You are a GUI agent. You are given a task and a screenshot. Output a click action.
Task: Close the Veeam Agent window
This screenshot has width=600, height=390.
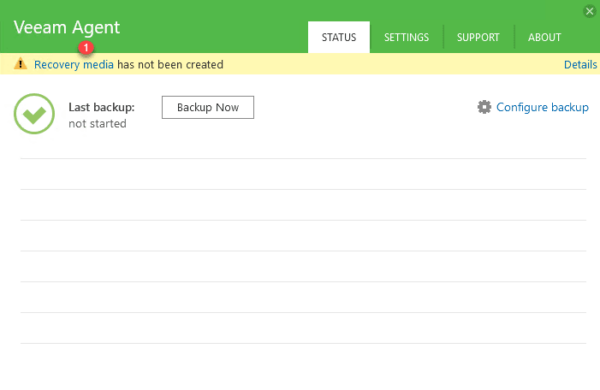click(589, 11)
